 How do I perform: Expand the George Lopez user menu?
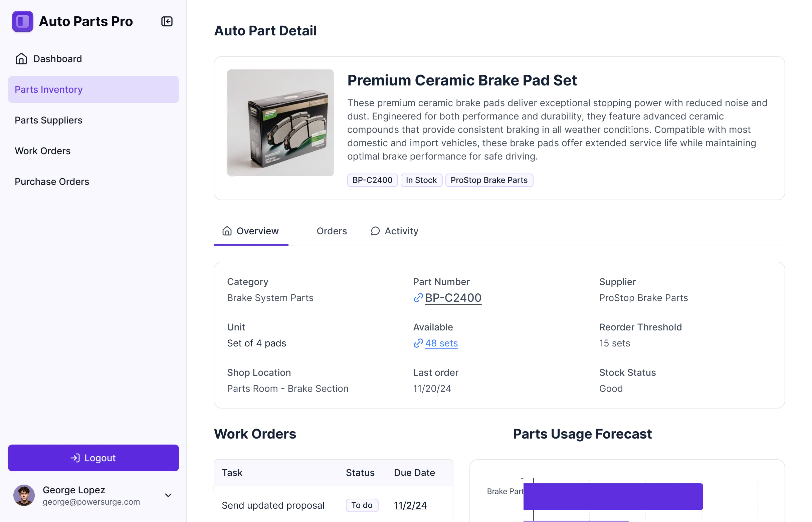click(168, 495)
